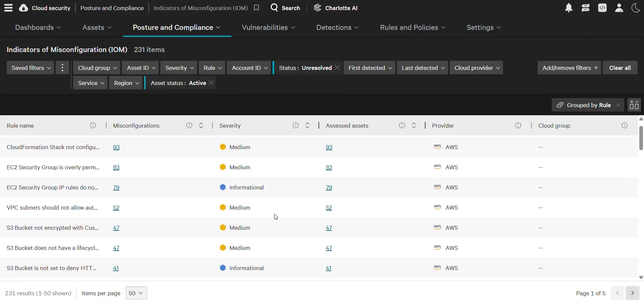Click the table column layout icon
This screenshot has width=644, height=303.
[x=634, y=105]
